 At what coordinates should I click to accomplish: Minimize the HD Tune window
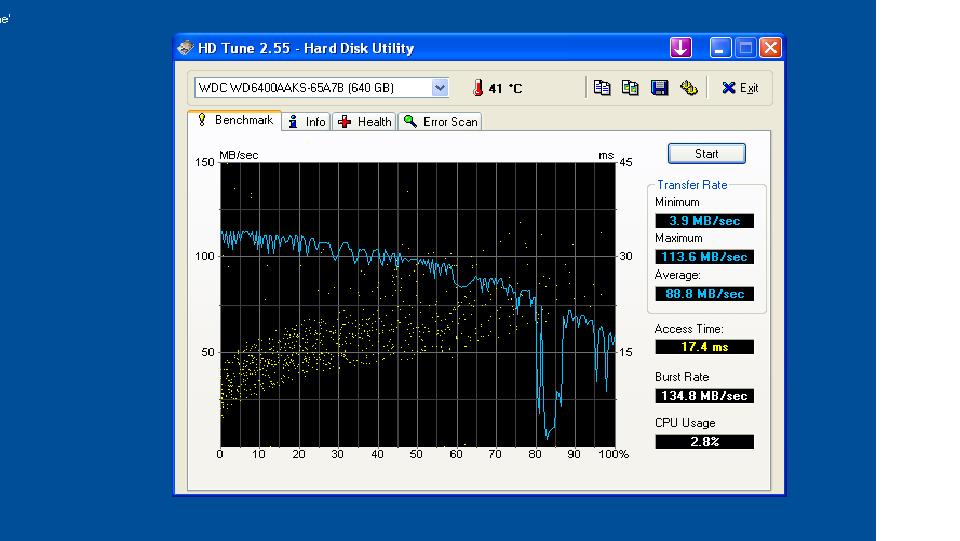[x=720, y=48]
